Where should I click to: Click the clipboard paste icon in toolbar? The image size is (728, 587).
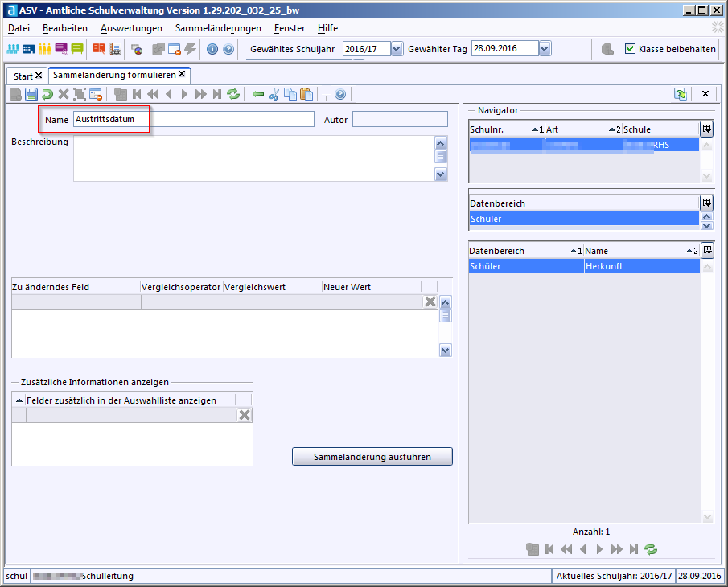coord(306,94)
